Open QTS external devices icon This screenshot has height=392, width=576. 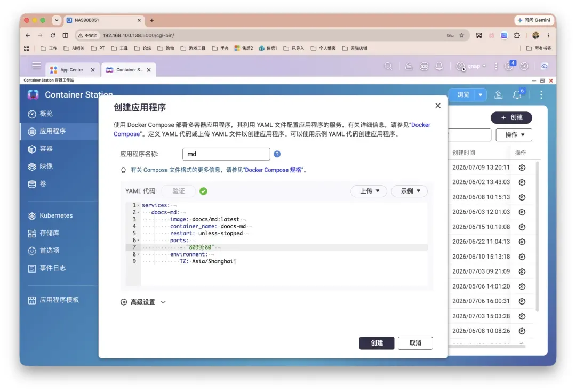424,66
